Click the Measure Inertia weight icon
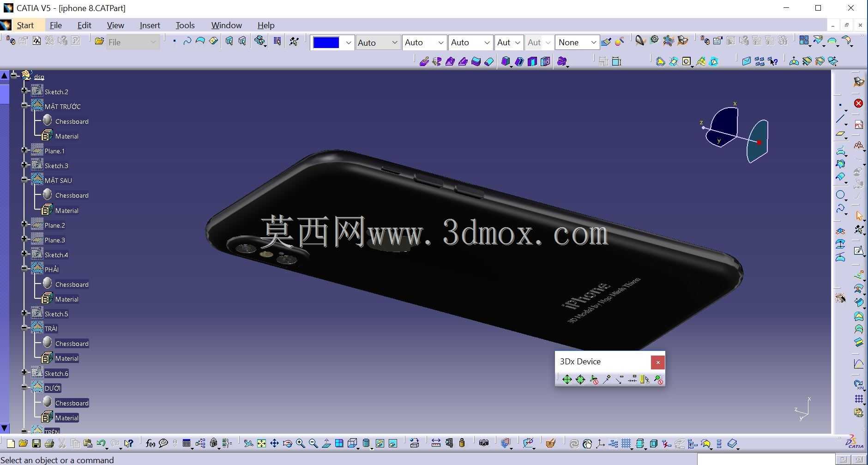Screen dimensions: 868x465 (x=462, y=443)
